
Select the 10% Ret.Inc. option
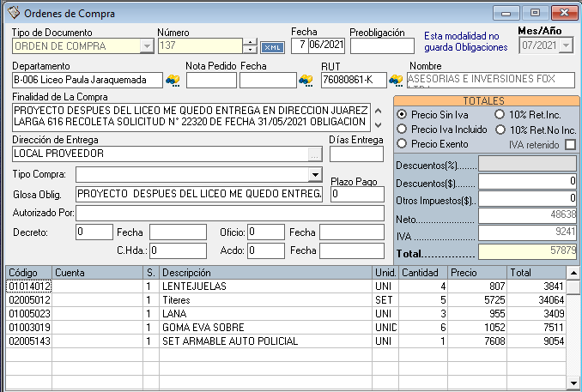pyautogui.click(x=500, y=115)
